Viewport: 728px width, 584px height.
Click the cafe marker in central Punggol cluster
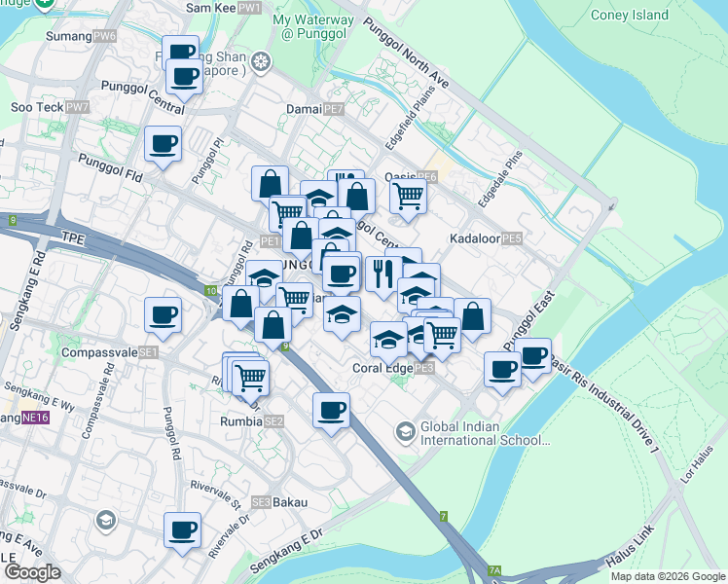click(342, 275)
